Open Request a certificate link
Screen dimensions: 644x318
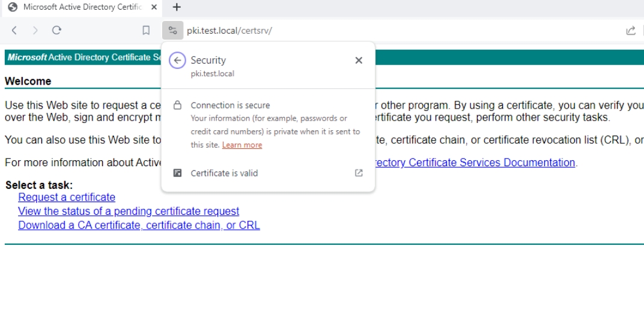(67, 197)
